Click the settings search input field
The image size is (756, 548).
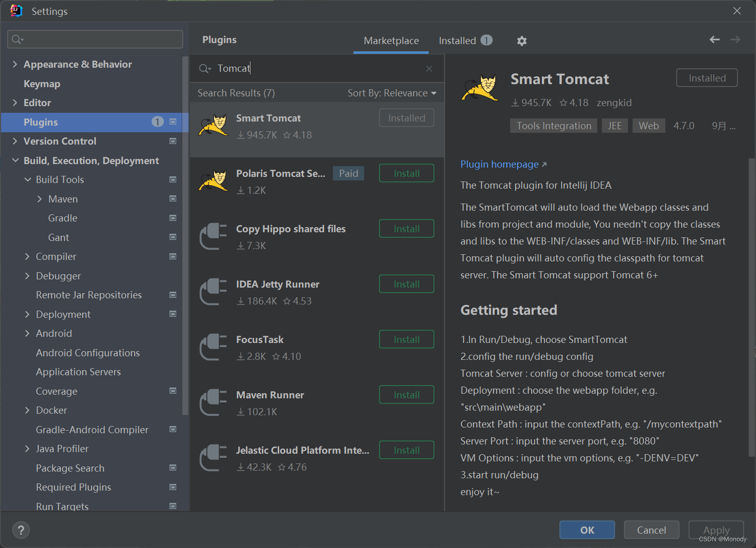[x=95, y=39]
